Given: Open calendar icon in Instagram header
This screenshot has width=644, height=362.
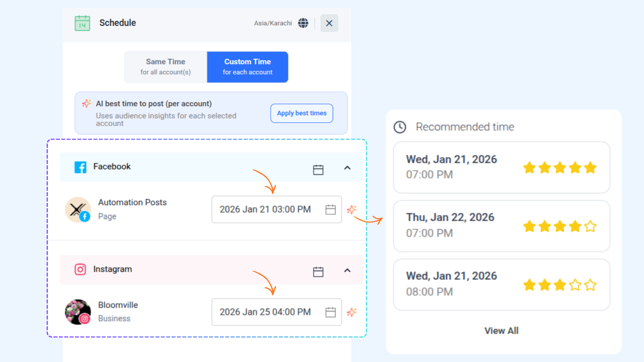Looking at the screenshot, I should [318, 272].
